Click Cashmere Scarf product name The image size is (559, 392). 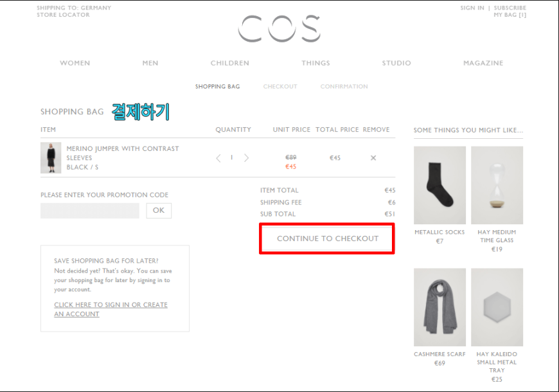(x=439, y=354)
